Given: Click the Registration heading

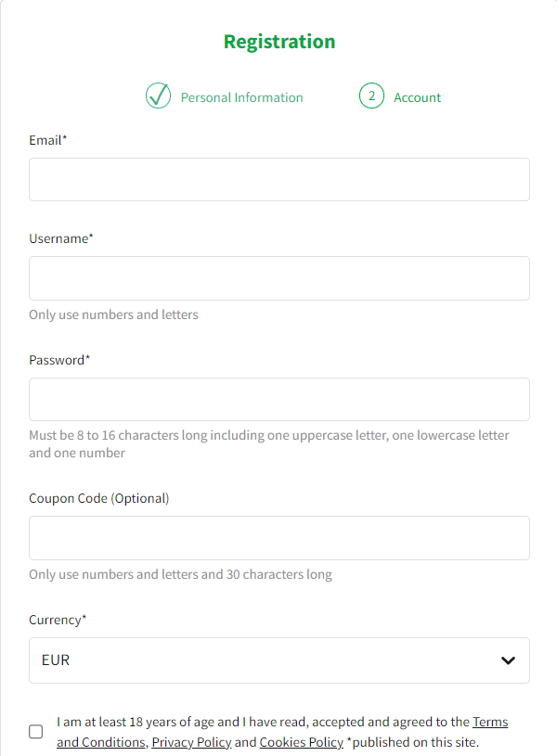Looking at the screenshot, I should 279,42.
